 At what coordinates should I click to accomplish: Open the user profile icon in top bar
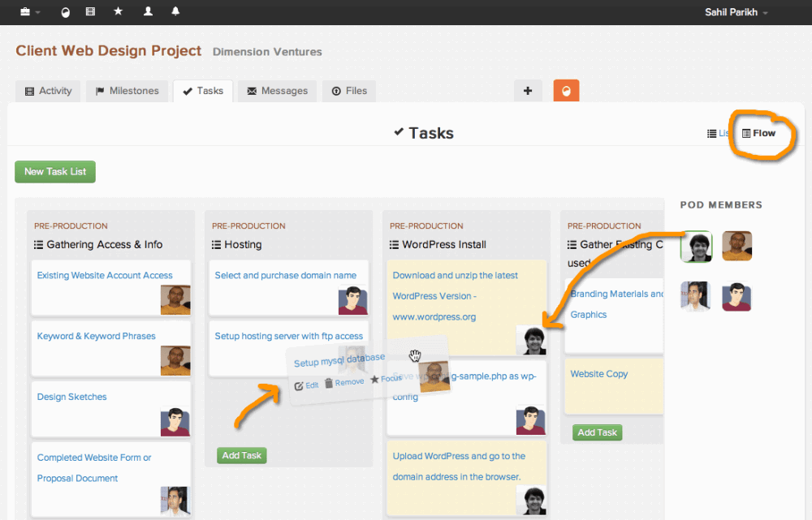click(x=148, y=11)
